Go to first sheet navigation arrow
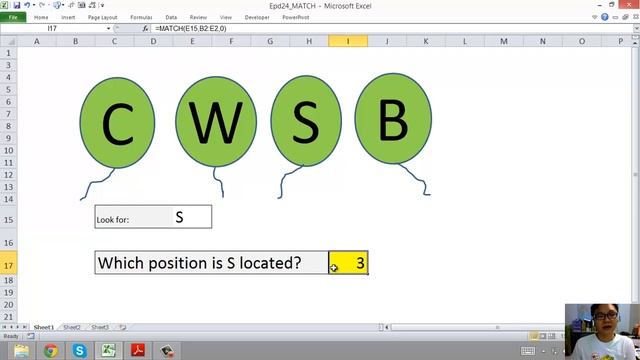The image size is (640, 360). click(4, 327)
